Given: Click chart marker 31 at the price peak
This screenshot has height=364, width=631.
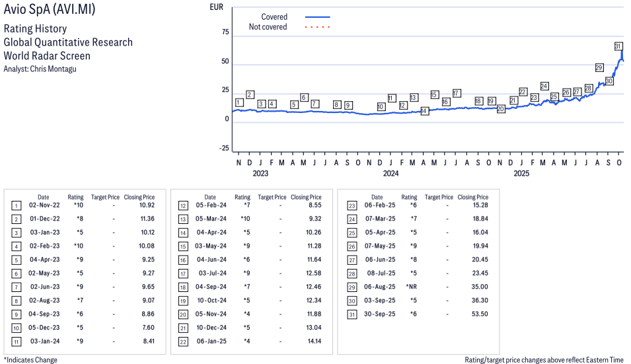Looking at the screenshot, I should click(618, 46).
